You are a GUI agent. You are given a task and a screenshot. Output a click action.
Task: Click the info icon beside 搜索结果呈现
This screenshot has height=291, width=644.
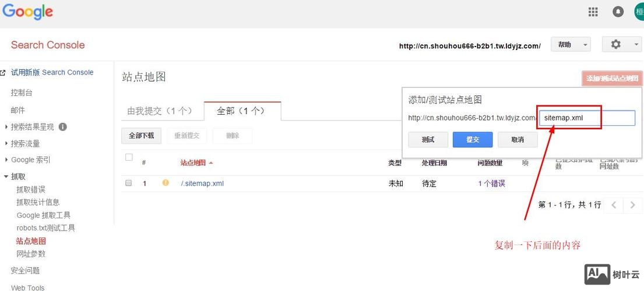tap(62, 127)
